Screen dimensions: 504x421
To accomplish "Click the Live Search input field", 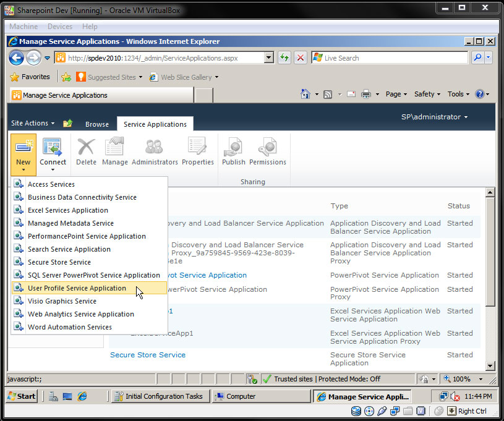I will pyautogui.click(x=390, y=58).
